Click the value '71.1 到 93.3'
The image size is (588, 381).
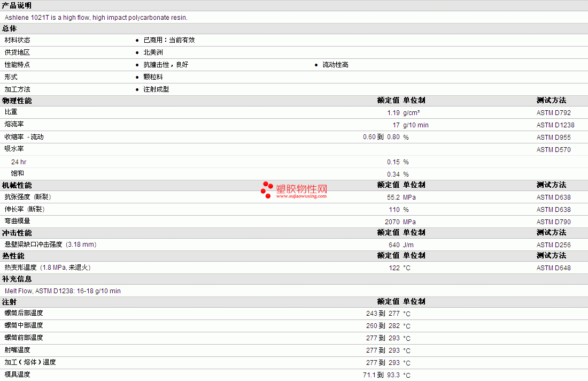[x=381, y=375]
